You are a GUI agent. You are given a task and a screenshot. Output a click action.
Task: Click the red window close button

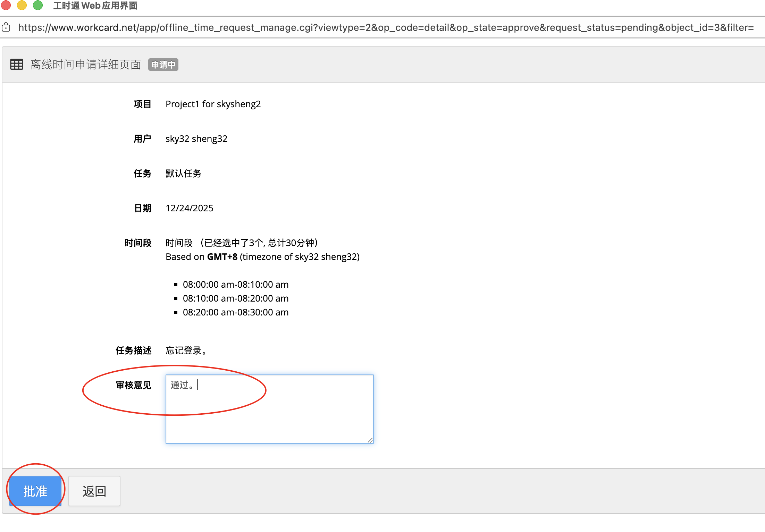(x=6, y=5)
